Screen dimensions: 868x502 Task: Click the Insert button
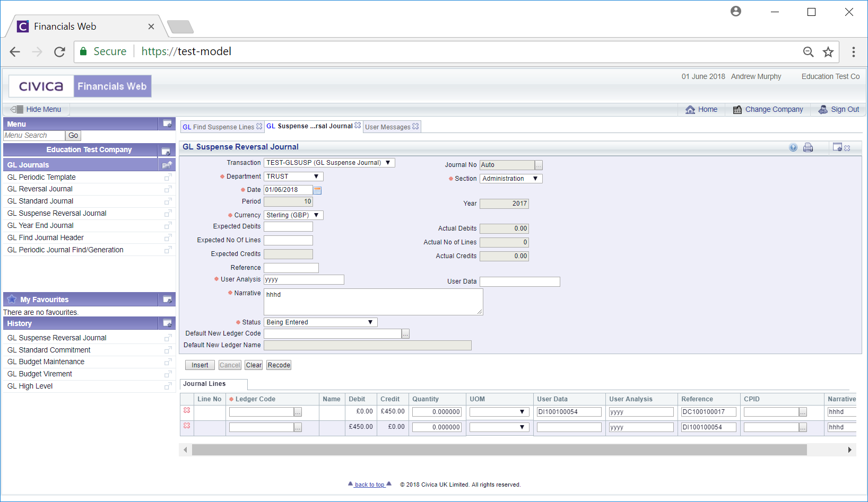point(200,365)
